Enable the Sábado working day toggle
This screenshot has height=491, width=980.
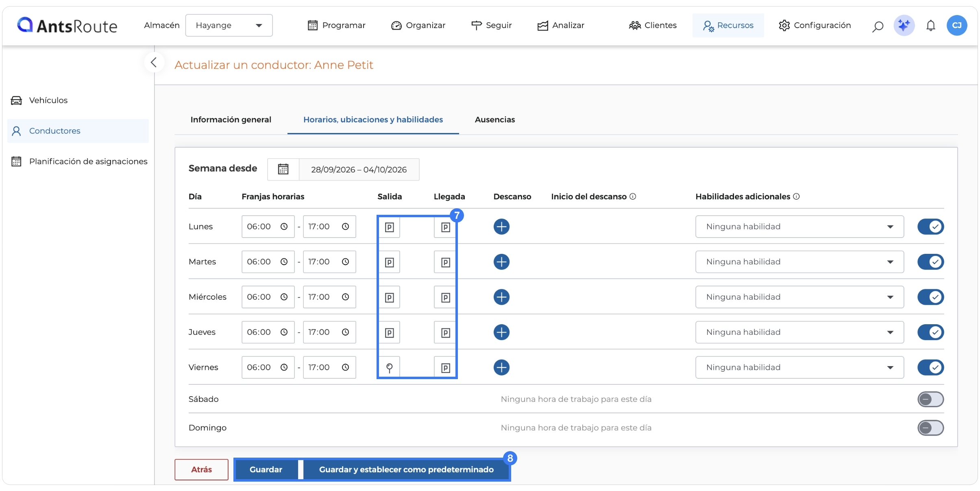coord(930,399)
